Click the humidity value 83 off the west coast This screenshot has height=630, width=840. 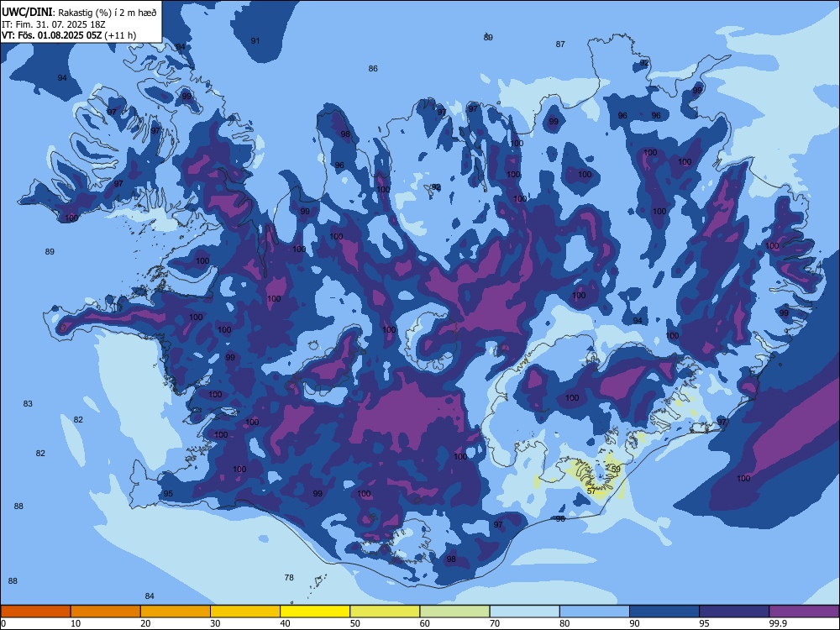tap(28, 404)
